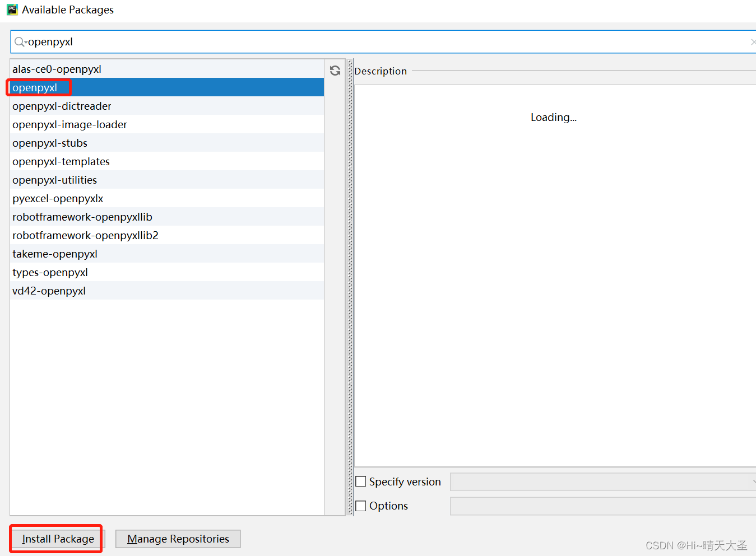This screenshot has width=756, height=556.
Task: Click the Options text input field
Action: pos(603,506)
